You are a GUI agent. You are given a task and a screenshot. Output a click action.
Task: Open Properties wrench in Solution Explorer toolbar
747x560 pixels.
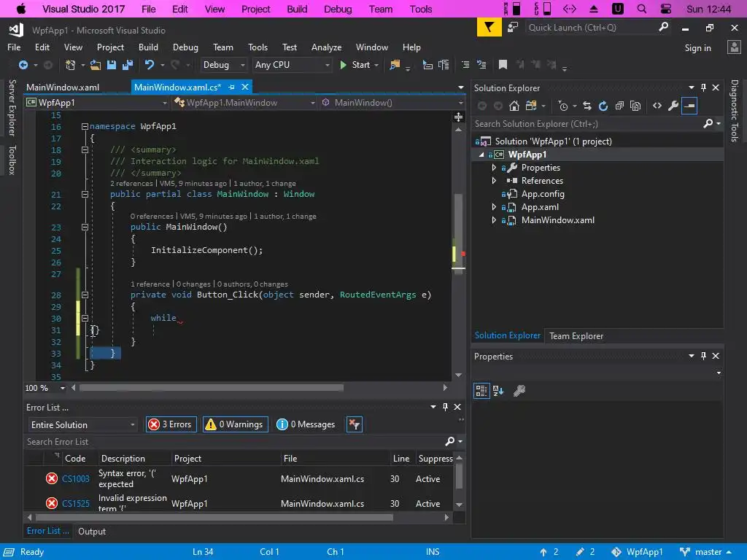tap(673, 106)
